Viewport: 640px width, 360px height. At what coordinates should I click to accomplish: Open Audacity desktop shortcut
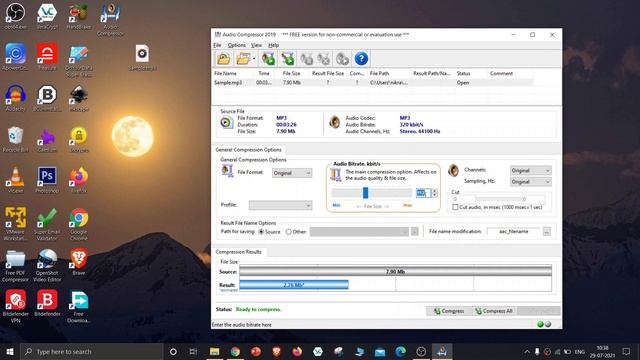tap(16, 98)
